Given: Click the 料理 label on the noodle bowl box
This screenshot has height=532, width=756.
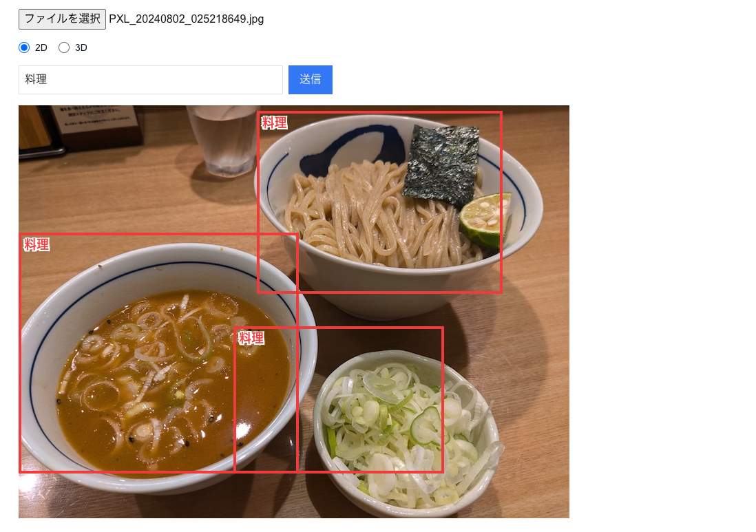Looking at the screenshot, I should [274, 123].
